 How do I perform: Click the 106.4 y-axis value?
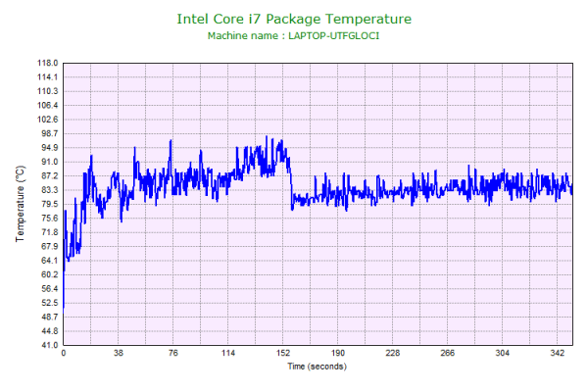48,106
